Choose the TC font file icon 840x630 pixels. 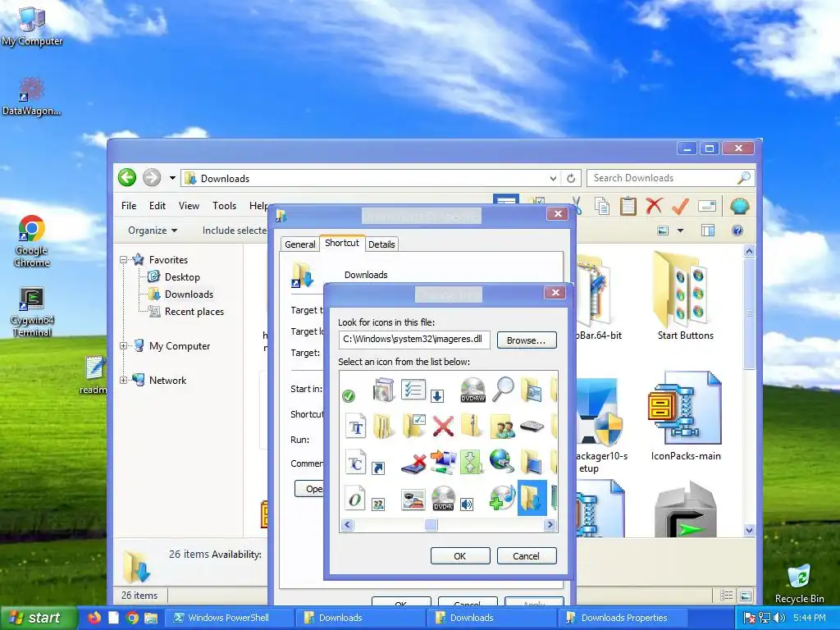[356, 462]
